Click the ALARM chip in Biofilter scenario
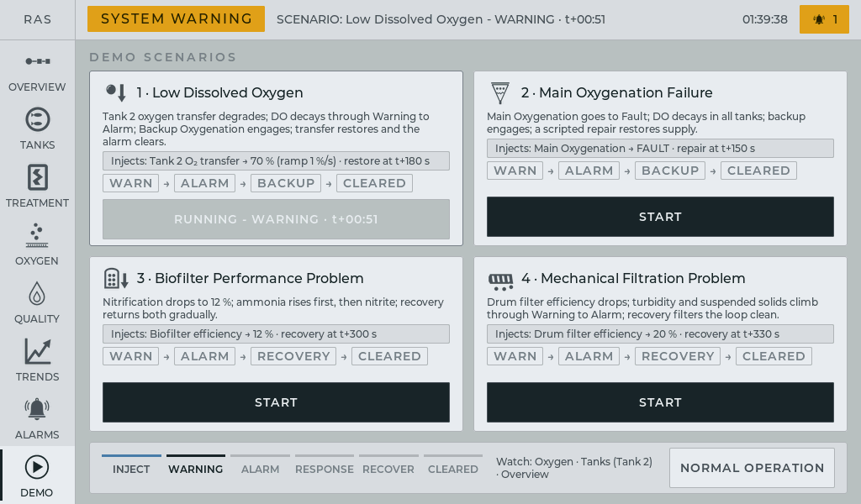The width and height of the screenshot is (861, 504). [205, 356]
